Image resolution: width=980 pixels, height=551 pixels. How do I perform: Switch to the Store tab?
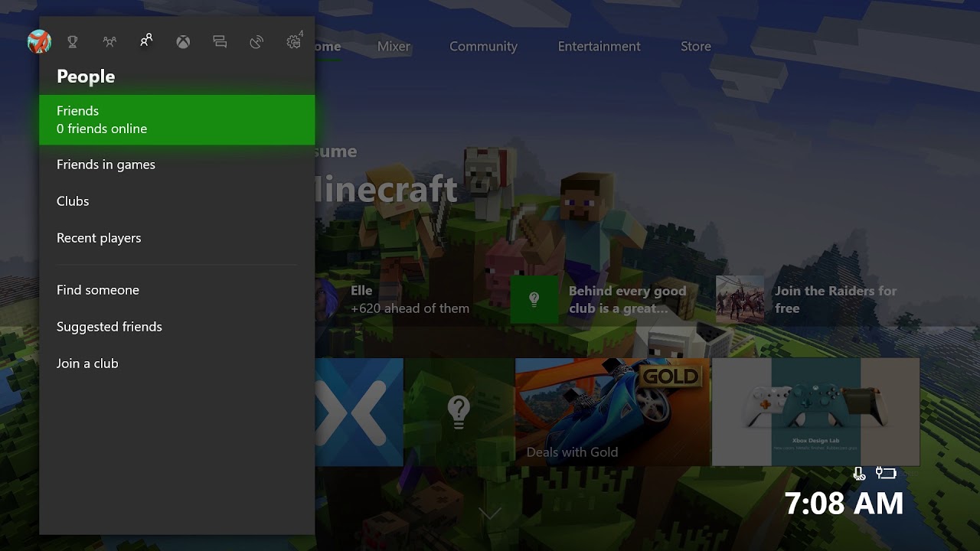coord(696,46)
